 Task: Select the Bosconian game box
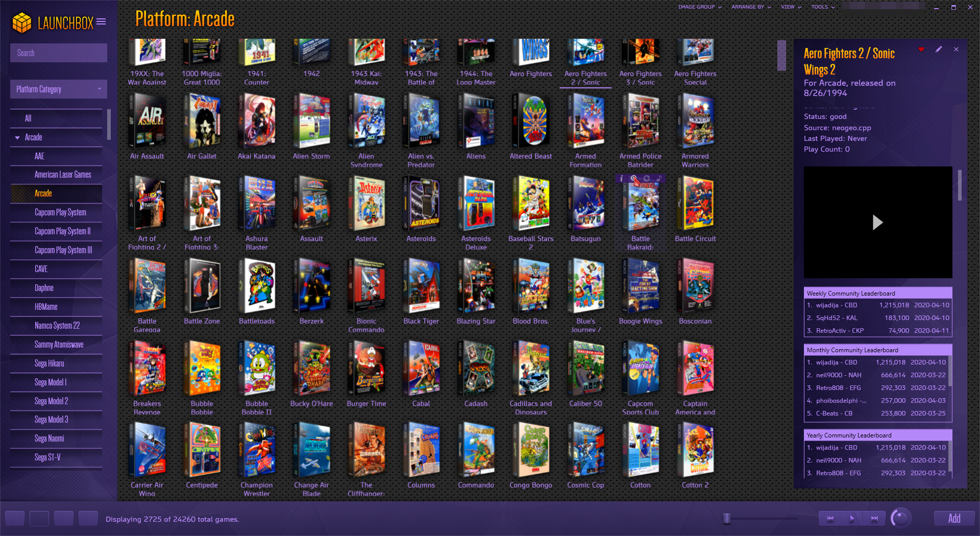695,286
